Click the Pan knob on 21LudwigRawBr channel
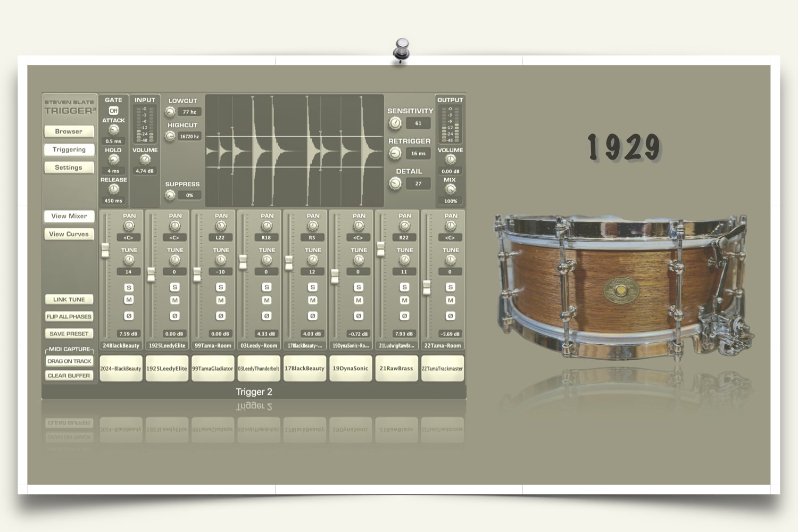The height and width of the screenshot is (532, 798). (x=404, y=226)
